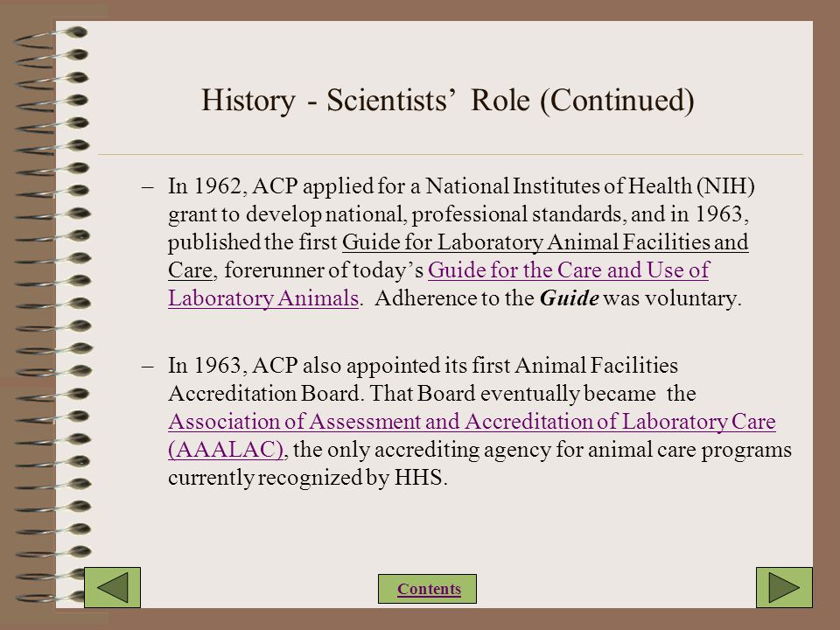
Task: Advance to next slide with right arrow
Action: click(784, 587)
